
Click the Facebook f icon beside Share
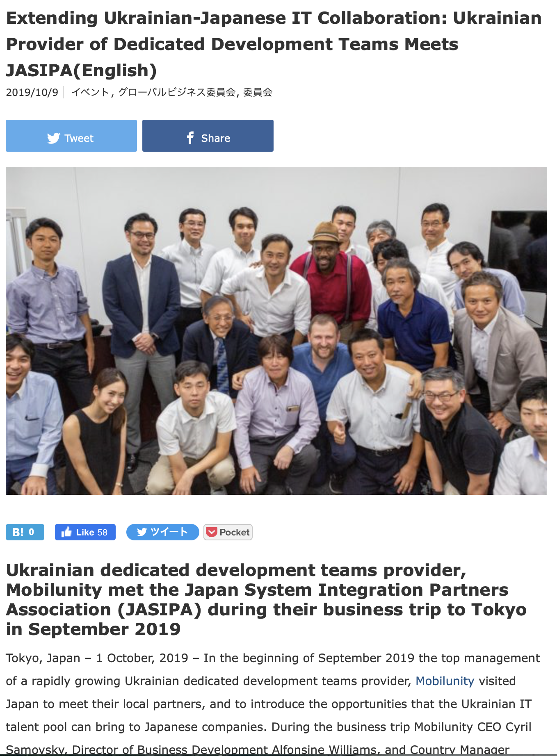tap(190, 138)
